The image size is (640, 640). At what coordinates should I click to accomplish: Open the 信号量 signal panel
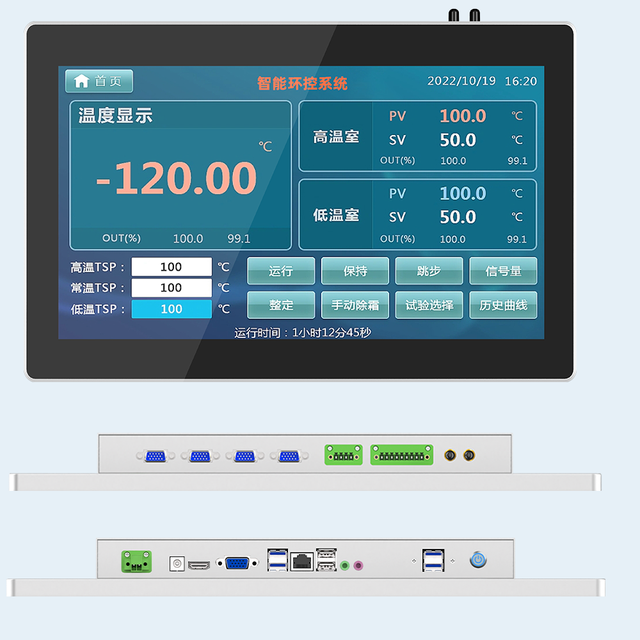503,271
